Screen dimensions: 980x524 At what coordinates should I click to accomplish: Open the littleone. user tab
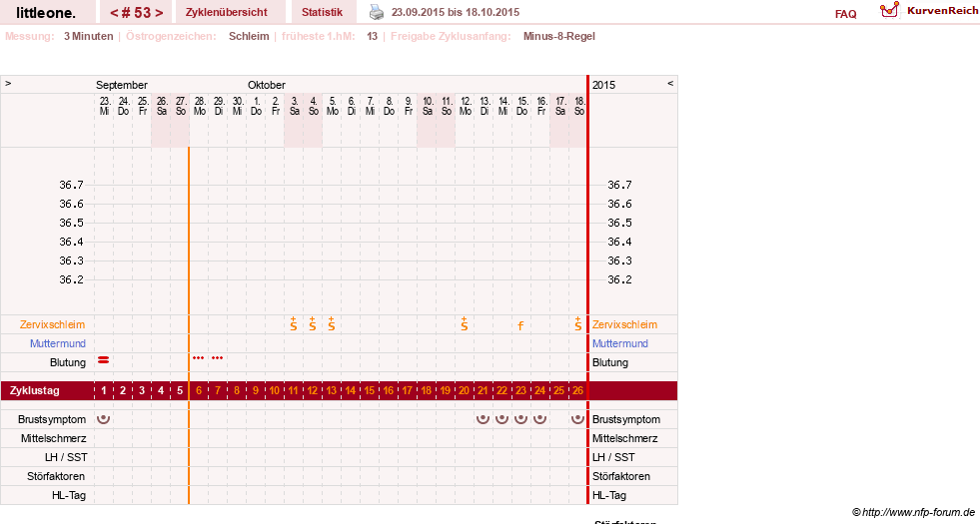click(46, 12)
